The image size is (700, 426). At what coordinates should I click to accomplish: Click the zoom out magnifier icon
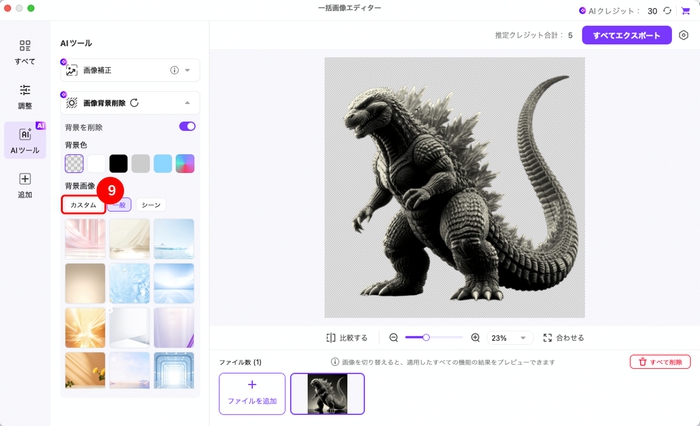tap(393, 338)
